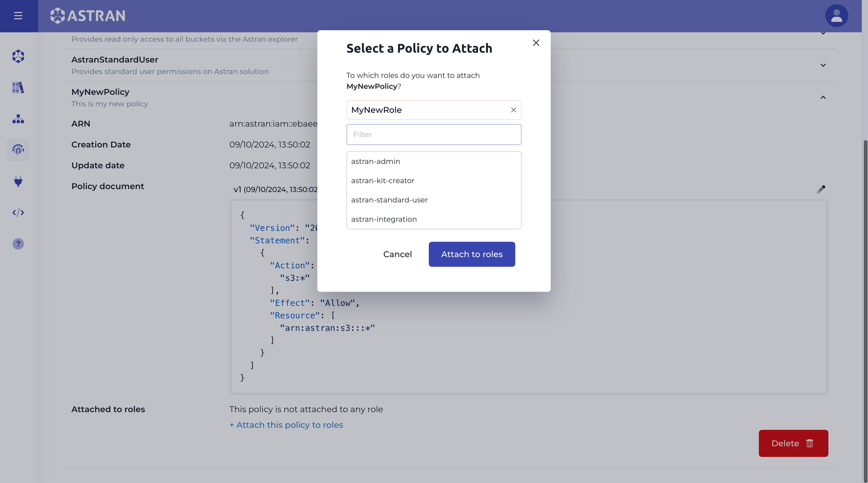868x483 pixels.
Task: Click Attach to roles button
Action: click(472, 254)
